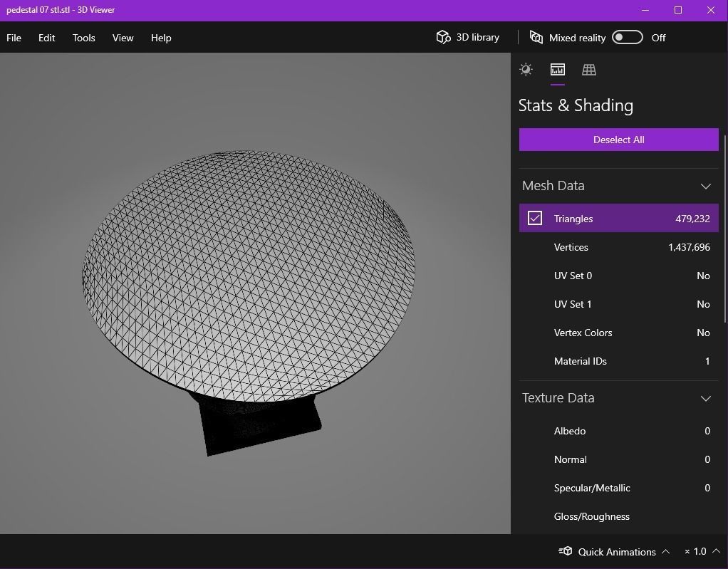Open the File menu
Viewport: 728px width, 569px height.
[14, 38]
